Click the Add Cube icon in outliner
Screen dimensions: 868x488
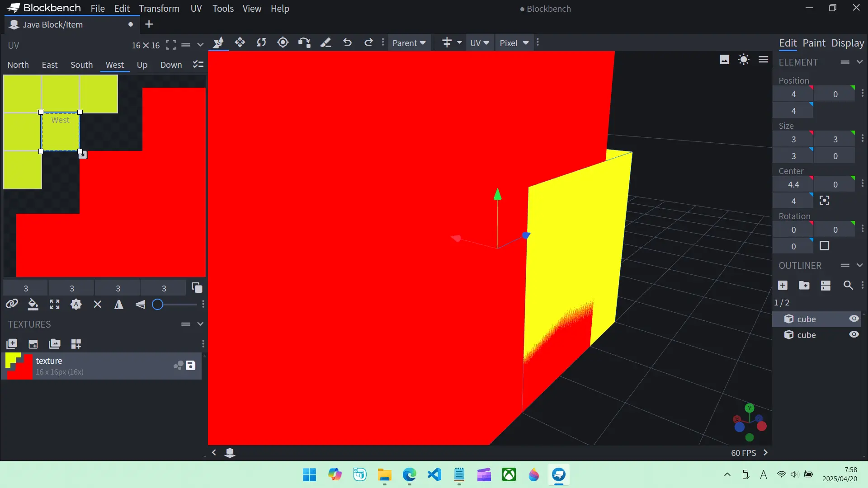(783, 285)
